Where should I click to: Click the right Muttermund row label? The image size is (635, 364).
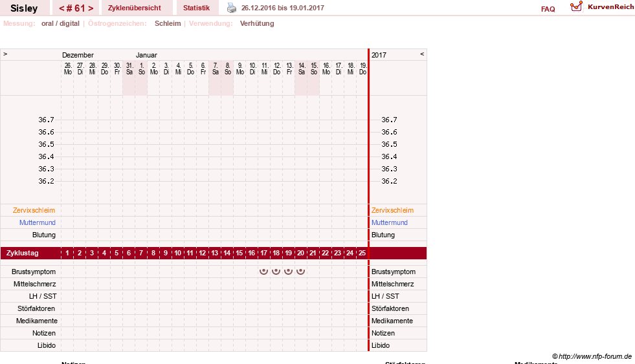390,222
